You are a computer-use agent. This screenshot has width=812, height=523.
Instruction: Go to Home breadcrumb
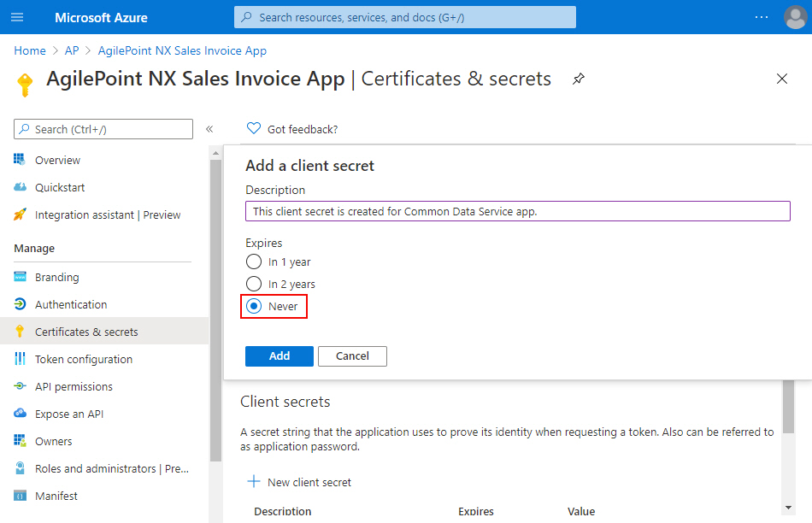[x=30, y=50]
